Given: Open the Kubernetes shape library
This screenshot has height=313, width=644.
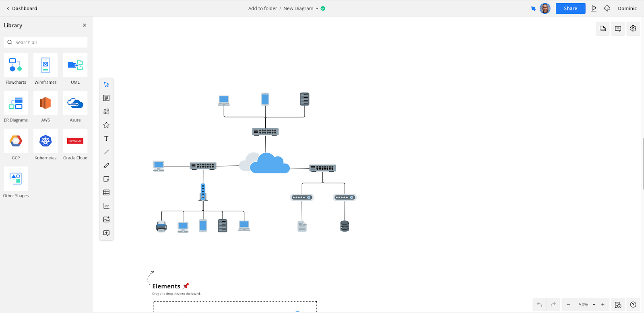Looking at the screenshot, I should click(x=45, y=141).
